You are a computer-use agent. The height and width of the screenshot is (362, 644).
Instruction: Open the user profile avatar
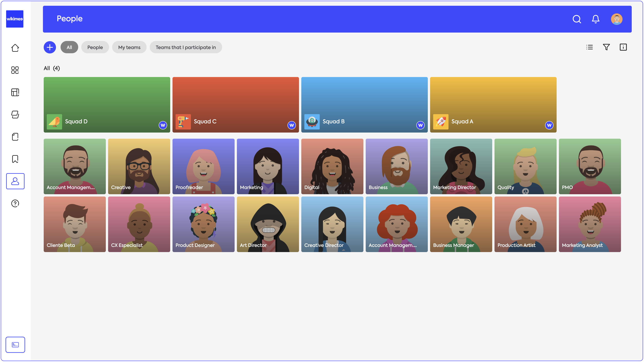pos(617,19)
